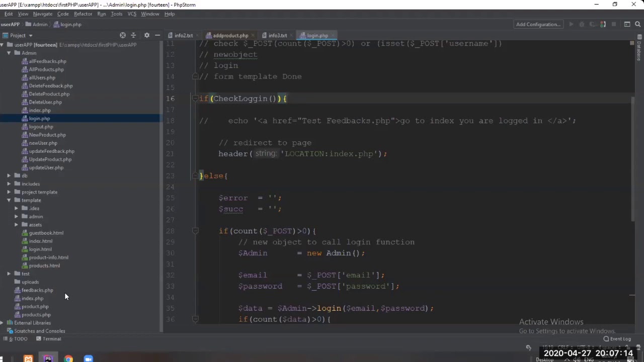Click the Search Everywhere magnifier
Viewport: 644px width, 362px height.
pyautogui.click(x=638, y=24)
